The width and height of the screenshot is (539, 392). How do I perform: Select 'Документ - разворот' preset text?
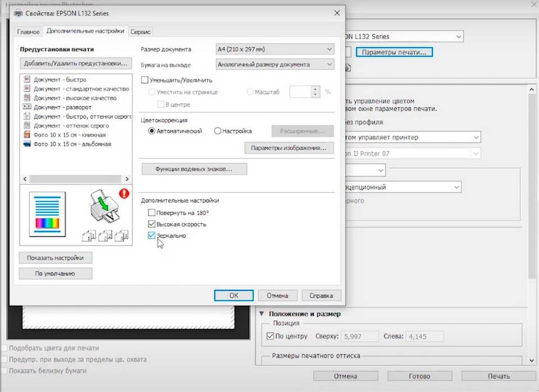tap(62, 107)
